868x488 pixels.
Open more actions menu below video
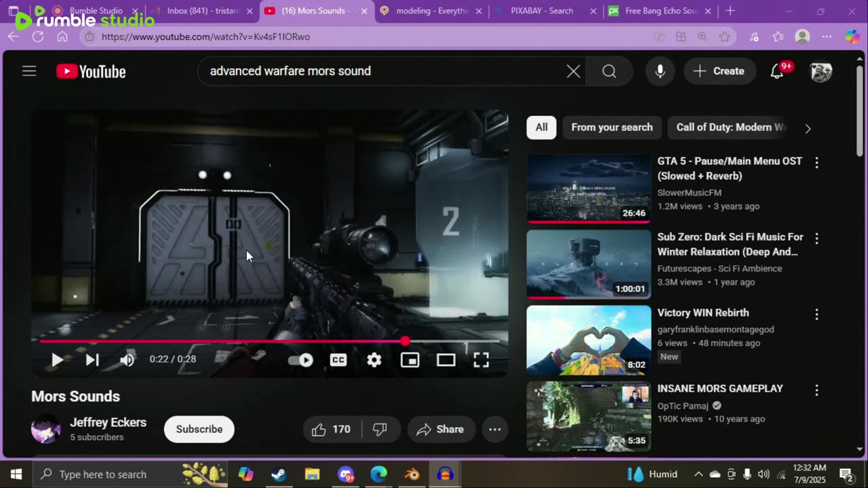click(495, 429)
